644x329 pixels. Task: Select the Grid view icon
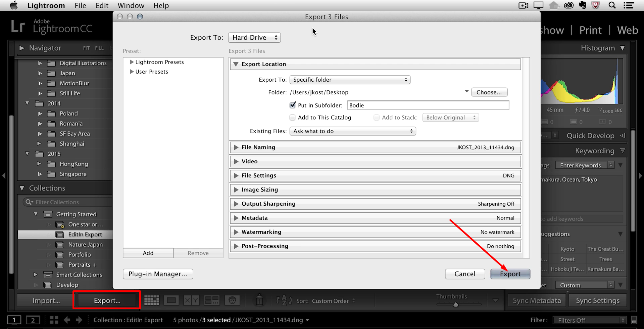point(152,300)
